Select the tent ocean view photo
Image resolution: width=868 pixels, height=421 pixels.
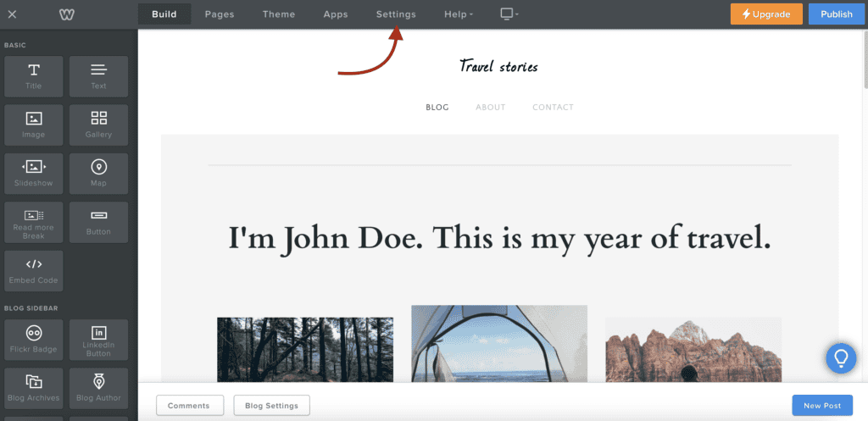coord(499,344)
